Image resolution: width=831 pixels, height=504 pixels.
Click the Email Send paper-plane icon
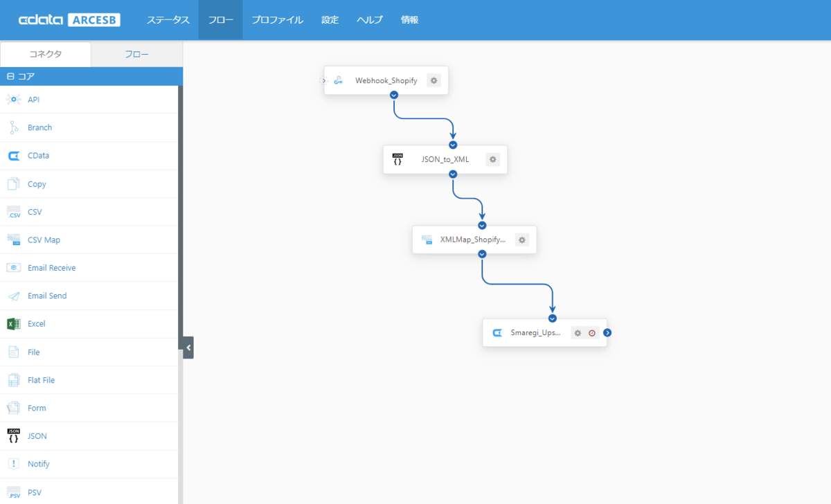tap(13, 296)
